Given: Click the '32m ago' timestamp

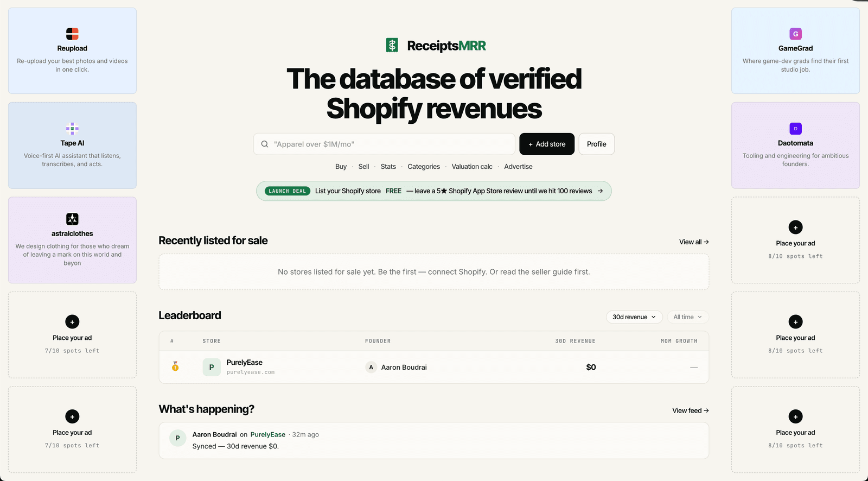Looking at the screenshot, I should coord(305,435).
